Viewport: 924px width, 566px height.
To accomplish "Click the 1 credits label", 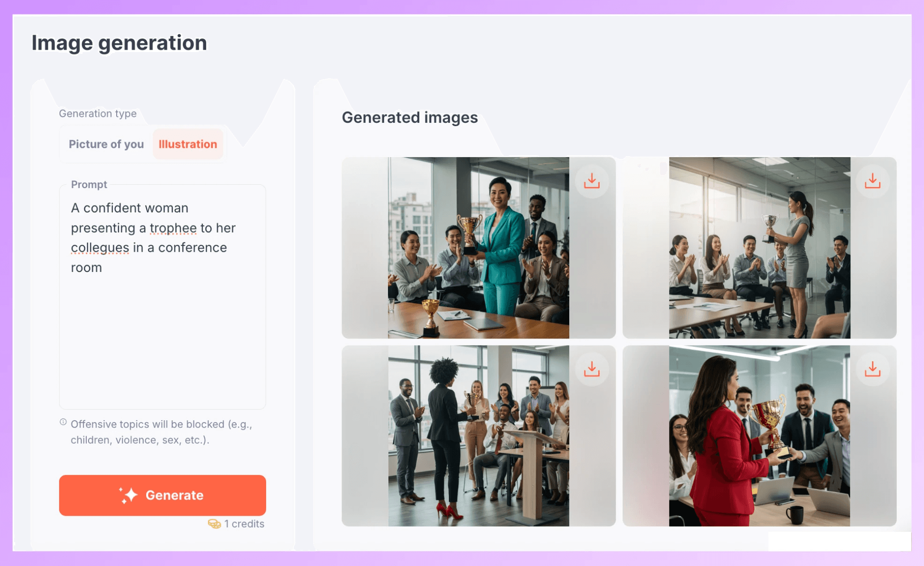I will click(244, 524).
